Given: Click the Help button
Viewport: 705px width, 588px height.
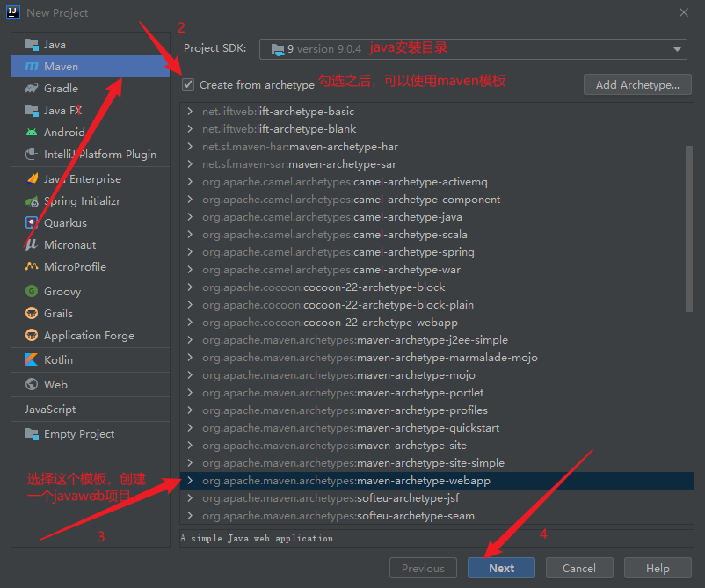Looking at the screenshot, I should [x=658, y=568].
